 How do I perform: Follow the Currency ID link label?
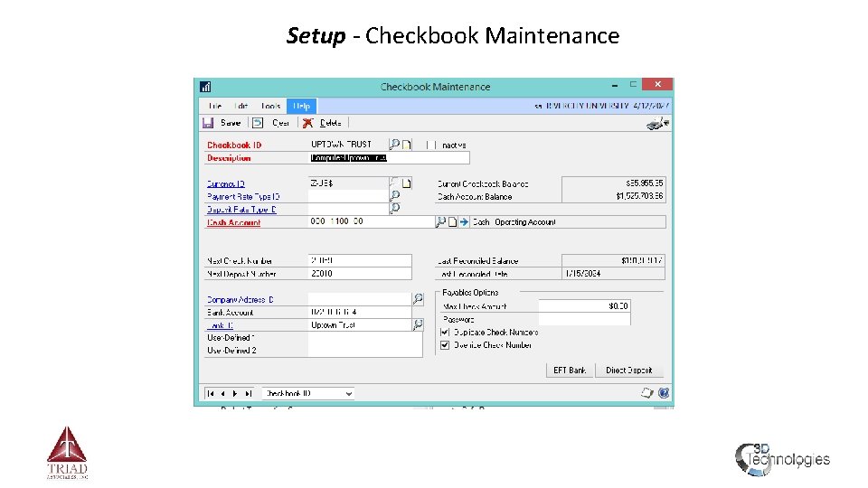point(226,183)
